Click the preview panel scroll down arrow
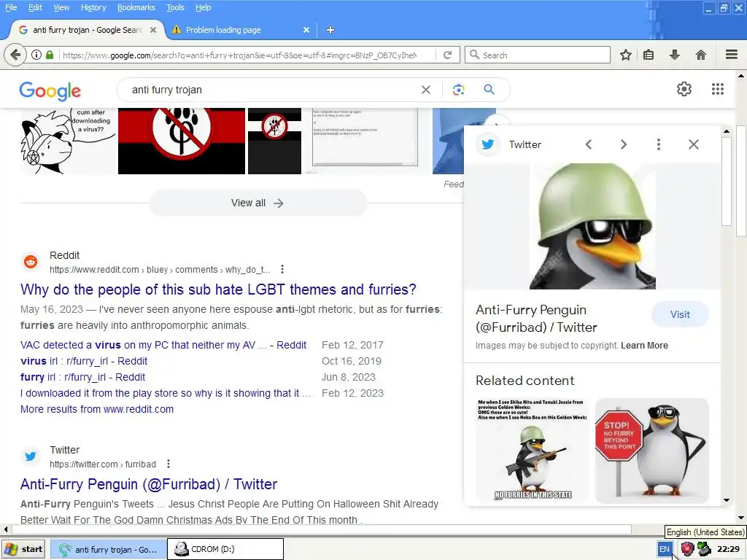 click(727, 500)
